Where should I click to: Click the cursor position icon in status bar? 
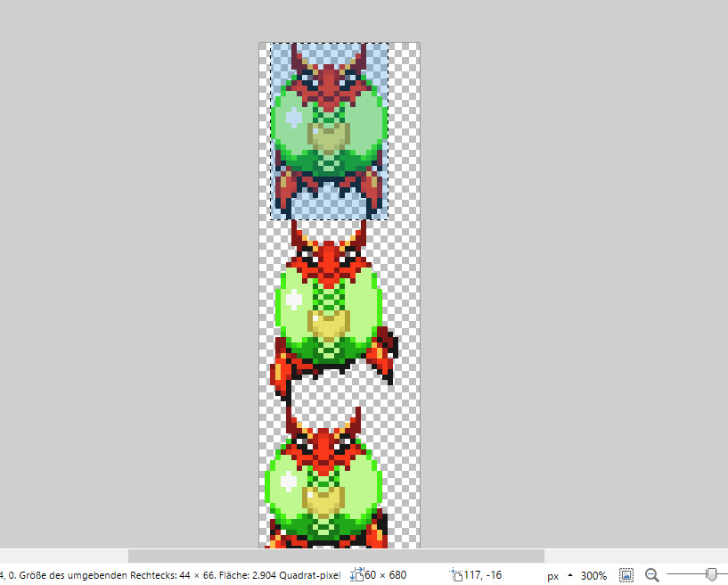(x=456, y=575)
